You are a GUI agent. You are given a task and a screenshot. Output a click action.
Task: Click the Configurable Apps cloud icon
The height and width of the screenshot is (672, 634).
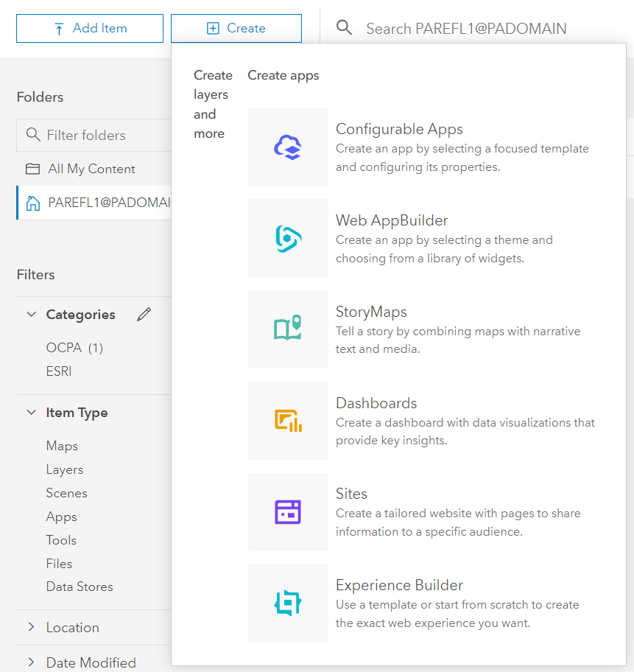[288, 147]
